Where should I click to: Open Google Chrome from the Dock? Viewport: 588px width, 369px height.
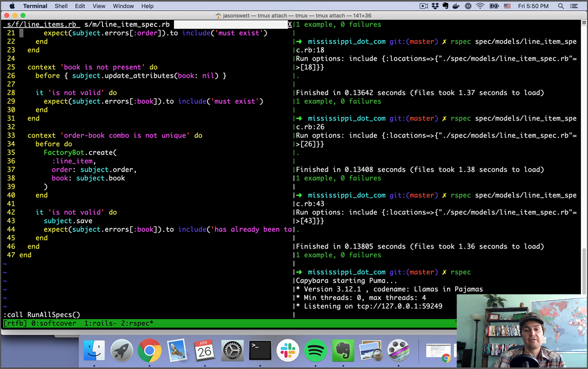point(149,350)
